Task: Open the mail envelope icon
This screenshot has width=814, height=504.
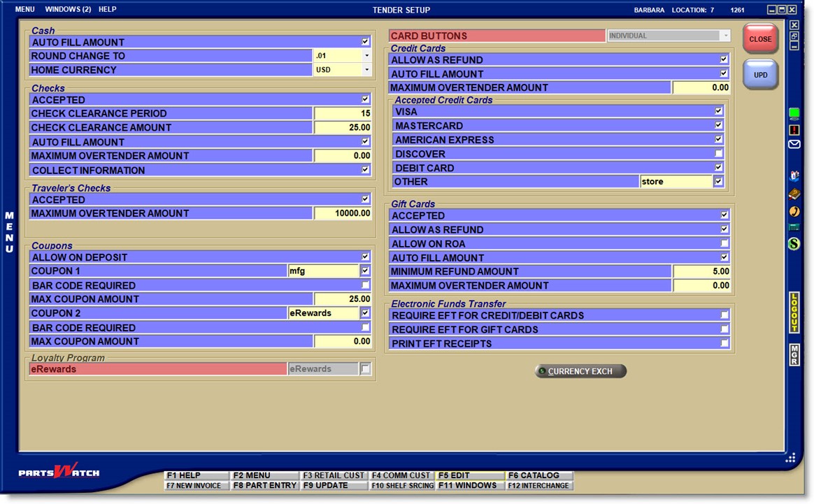Action: click(794, 145)
